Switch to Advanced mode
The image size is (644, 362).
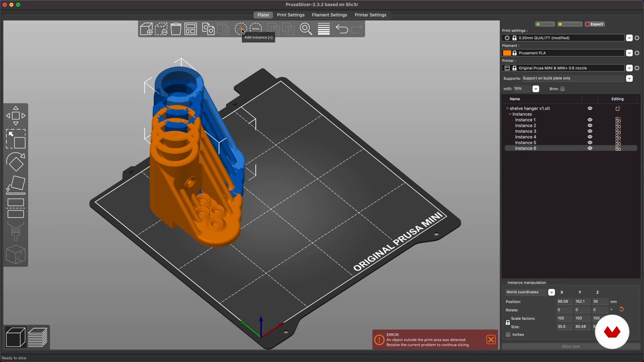pos(569,24)
